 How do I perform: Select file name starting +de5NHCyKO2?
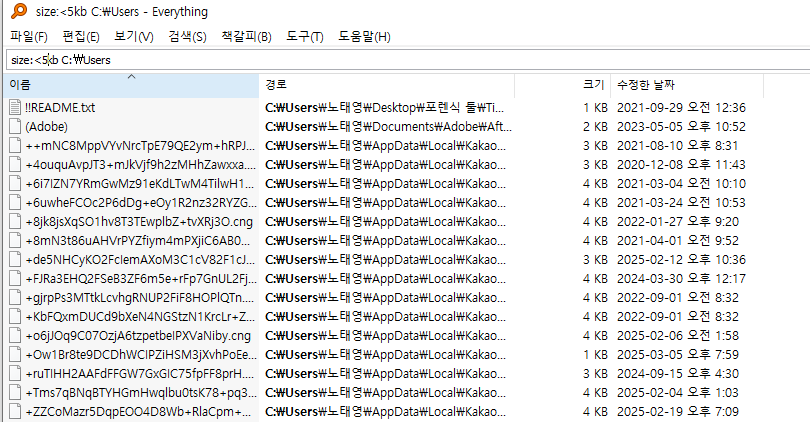click(x=141, y=259)
